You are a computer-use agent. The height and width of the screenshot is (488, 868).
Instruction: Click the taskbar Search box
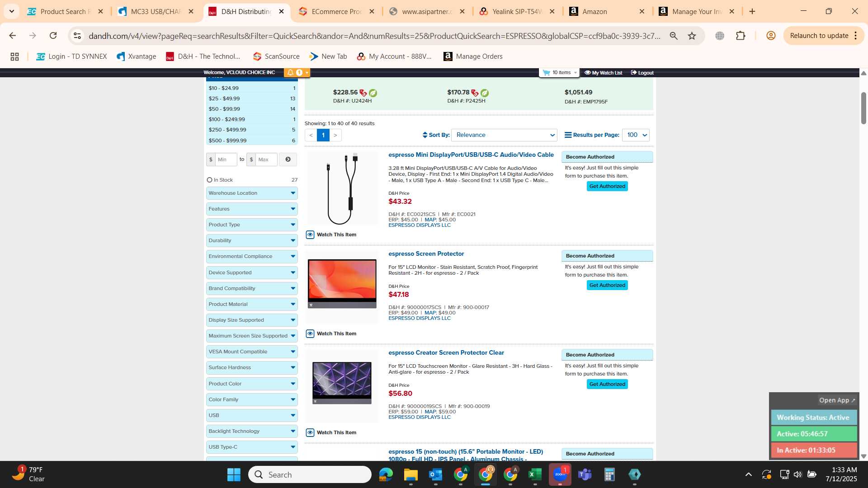310,474
